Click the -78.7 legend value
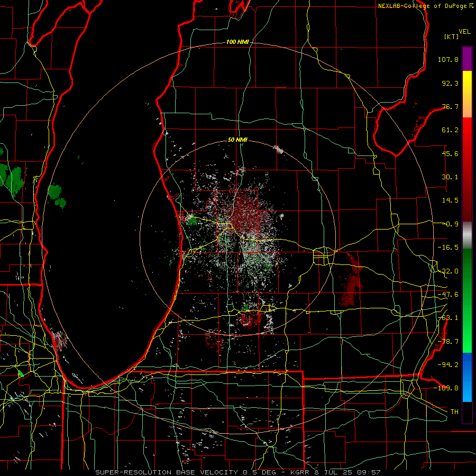The image size is (476, 476). pos(448,342)
